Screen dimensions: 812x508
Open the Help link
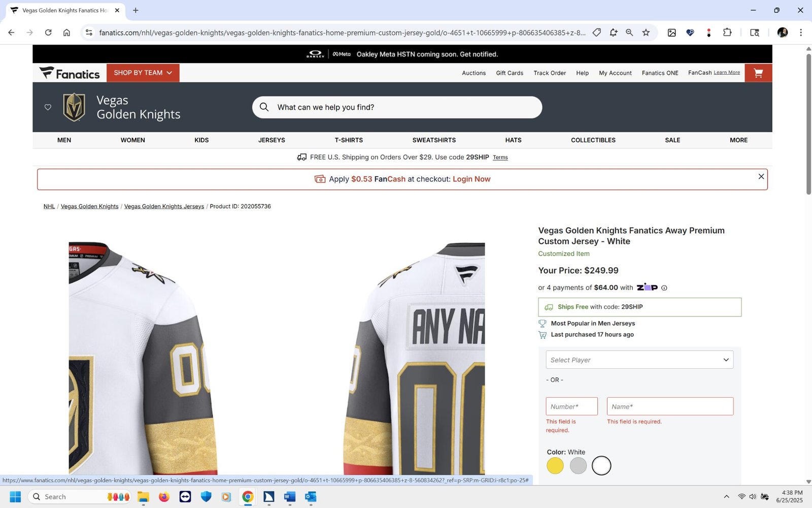tap(582, 73)
